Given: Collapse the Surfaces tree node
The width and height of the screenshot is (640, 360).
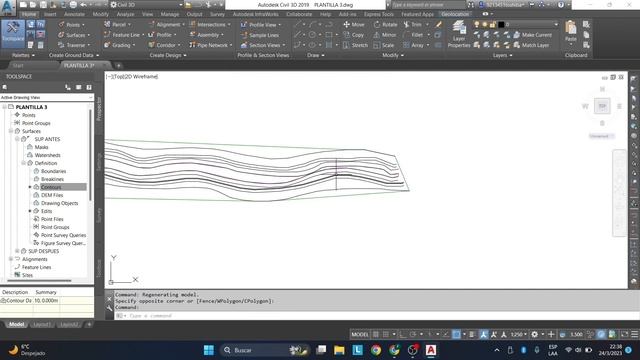Looking at the screenshot, I should tap(11, 131).
